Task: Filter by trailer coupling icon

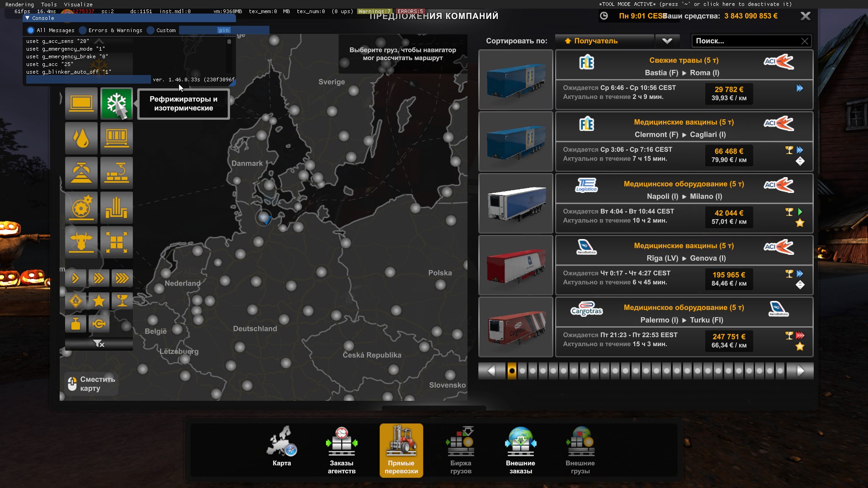Action: point(99,324)
